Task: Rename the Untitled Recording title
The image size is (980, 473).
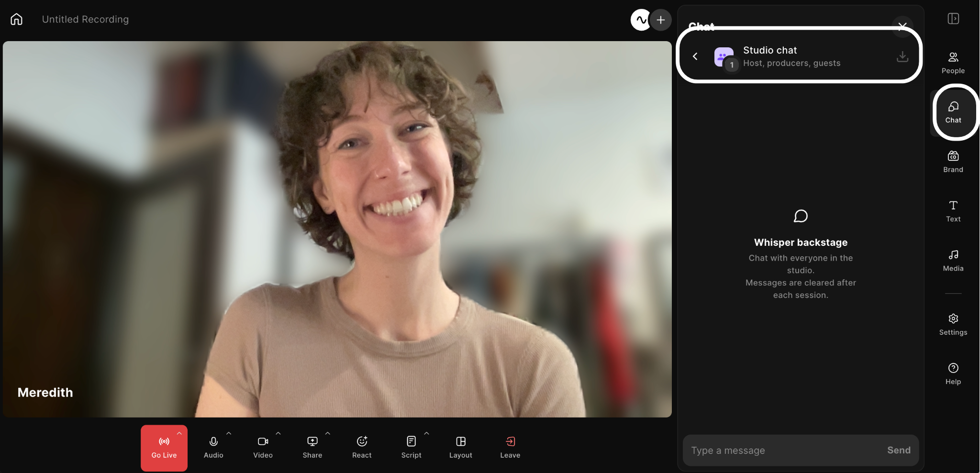Action: point(85,19)
